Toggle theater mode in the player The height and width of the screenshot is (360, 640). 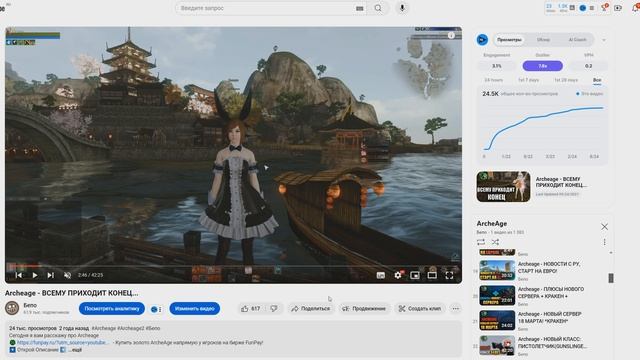tap(432, 276)
